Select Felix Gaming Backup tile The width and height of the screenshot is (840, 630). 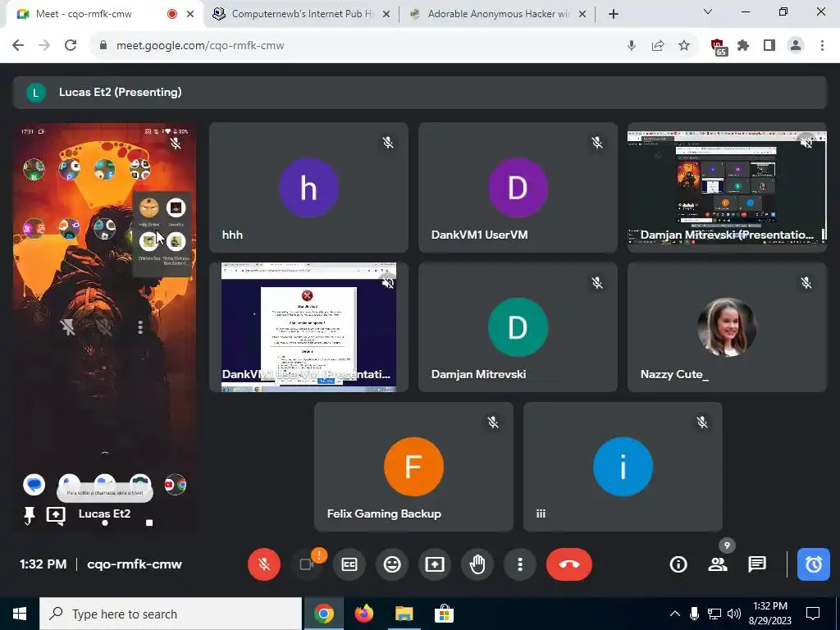click(x=413, y=467)
